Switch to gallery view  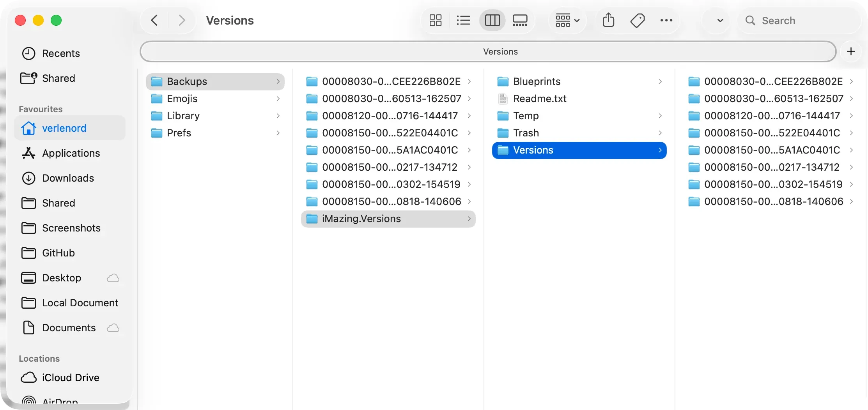(520, 20)
